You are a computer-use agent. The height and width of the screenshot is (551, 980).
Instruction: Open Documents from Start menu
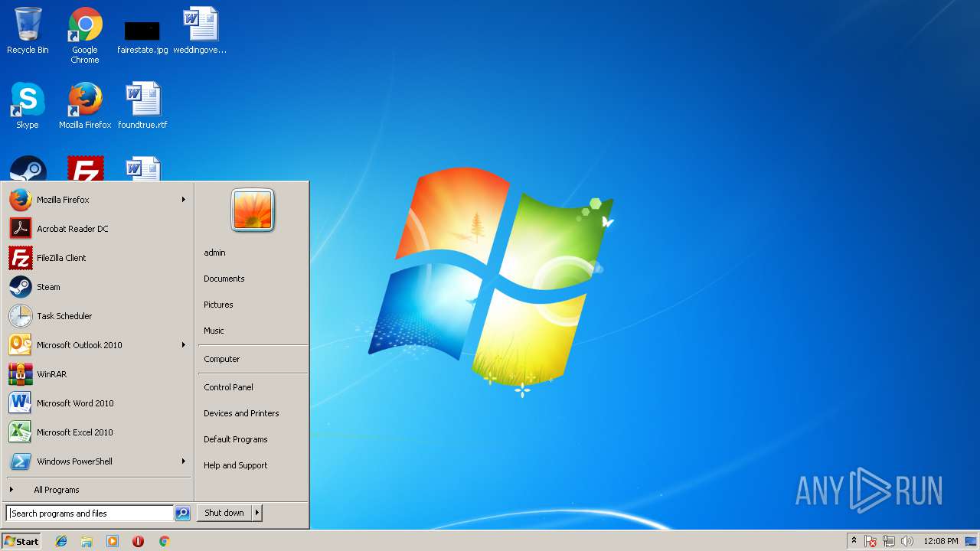[253, 279]
